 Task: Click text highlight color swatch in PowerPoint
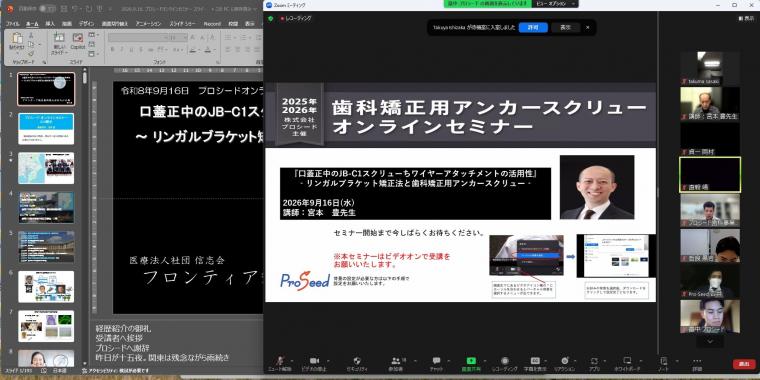(x=192, y=50)
